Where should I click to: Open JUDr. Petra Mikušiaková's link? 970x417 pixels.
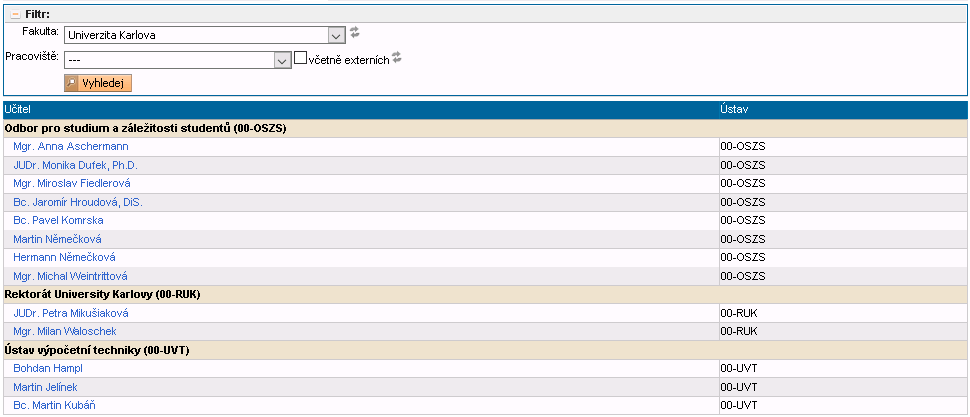coord(70,313)
